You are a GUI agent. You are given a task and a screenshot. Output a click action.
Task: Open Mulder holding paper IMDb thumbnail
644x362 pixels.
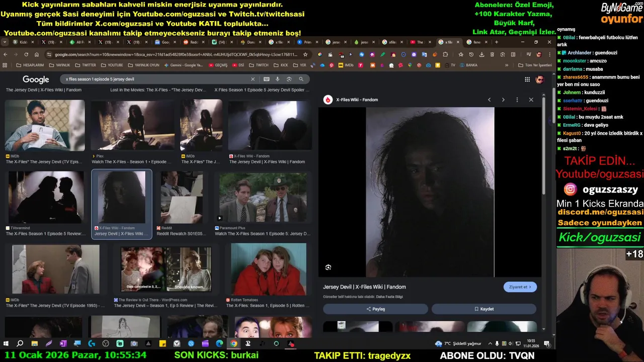coord(45,125)
